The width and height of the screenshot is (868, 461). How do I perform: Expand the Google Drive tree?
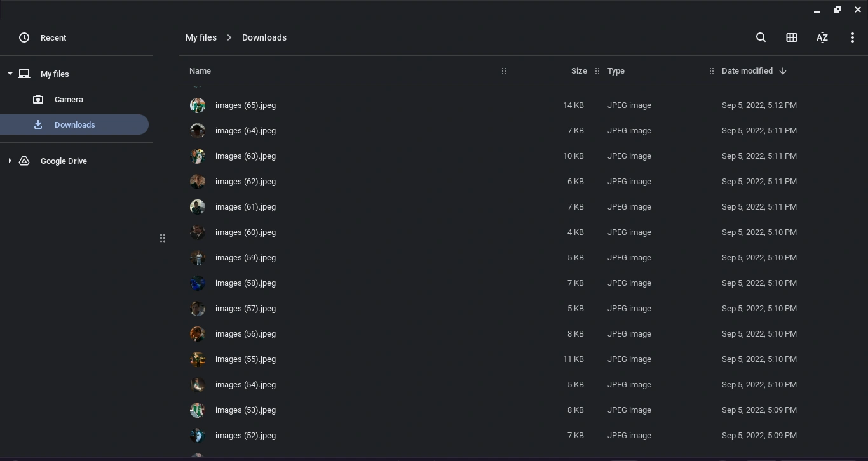pyautogui.click(x=10, y=161)
